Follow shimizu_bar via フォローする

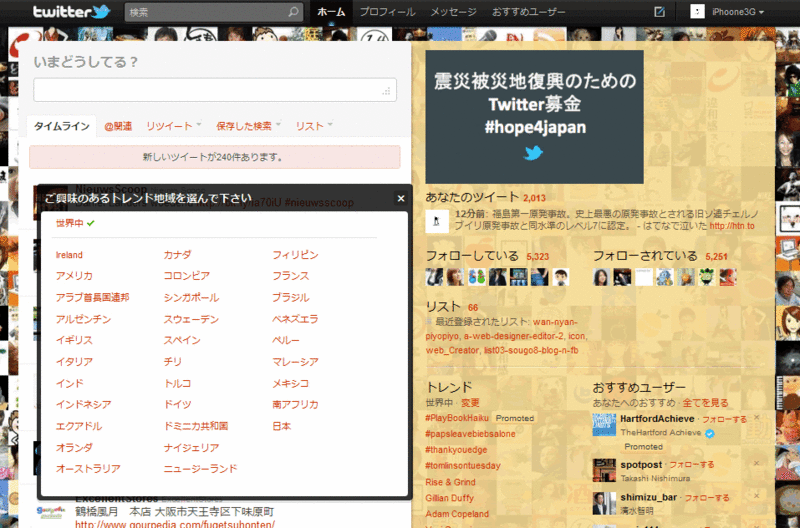(707, 497)
